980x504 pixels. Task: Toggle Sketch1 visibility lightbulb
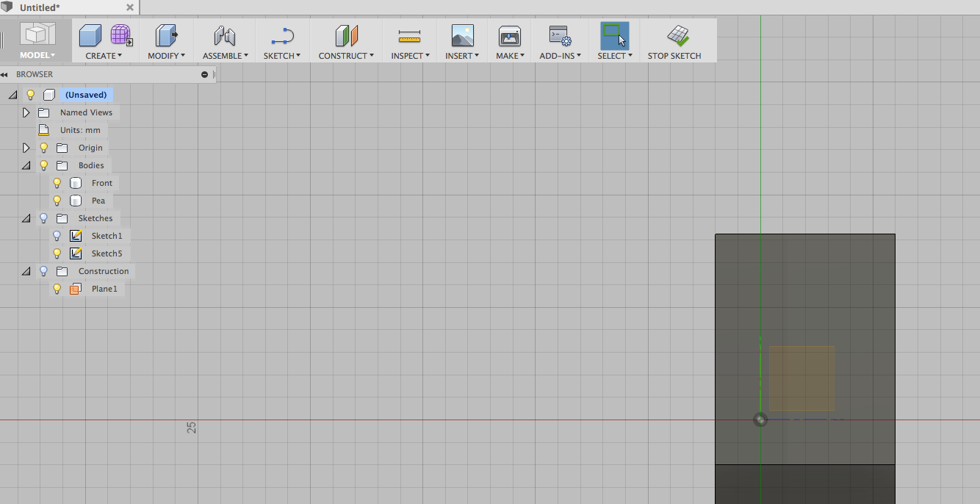pos(57,235)
